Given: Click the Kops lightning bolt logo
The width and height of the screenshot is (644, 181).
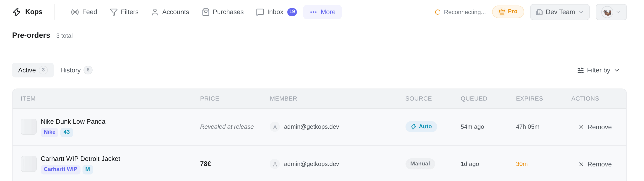Looking at the screenshot, I should pyautogui.click(x=17, y=12).
